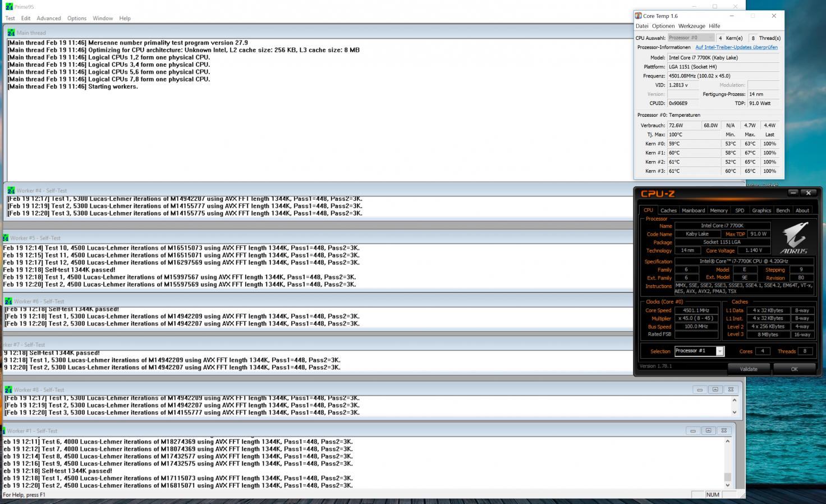Screen dimensions: 826x504
Task: Click the Core Temp Model Intel Core i7 7700K field
Action: [x=723, y=57]
